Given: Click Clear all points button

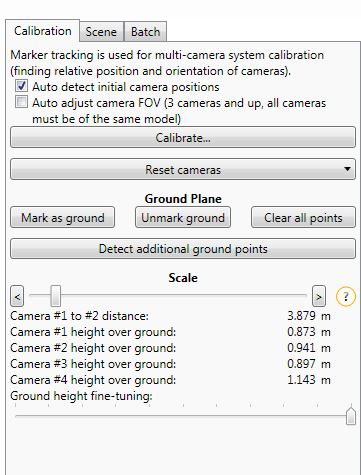Looking at the screenshot, I should click(303, 218).
